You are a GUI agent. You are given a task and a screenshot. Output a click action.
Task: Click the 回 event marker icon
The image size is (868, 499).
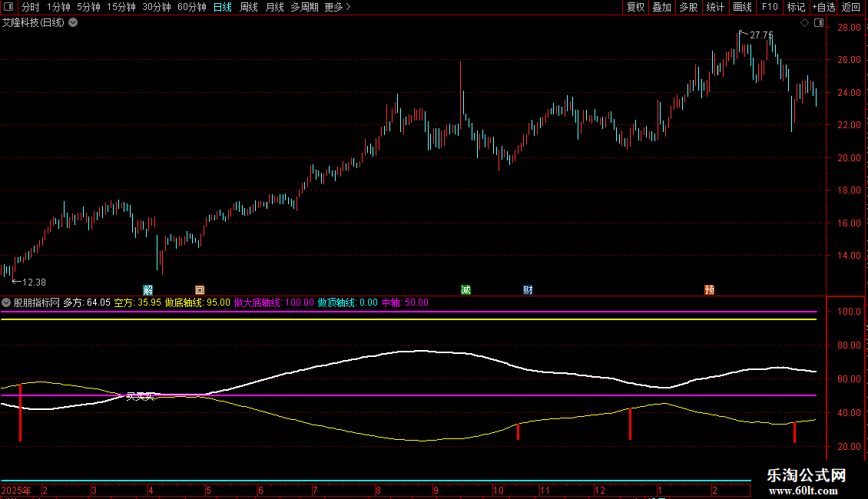coord(200,289)
